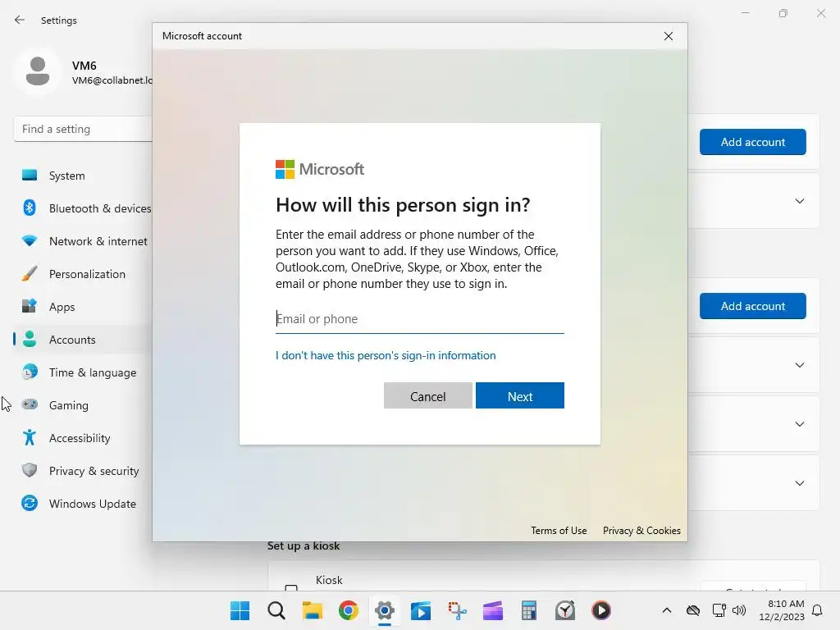This screenshot has width=840, height=630.
Task: Click the Kiosk row label
Action: pyautogui.click(x=329, y=580)
